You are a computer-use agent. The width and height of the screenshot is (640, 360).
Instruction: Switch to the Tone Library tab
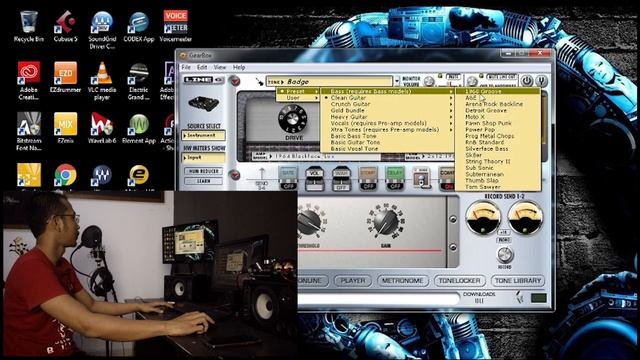click(x=518, y=281)
